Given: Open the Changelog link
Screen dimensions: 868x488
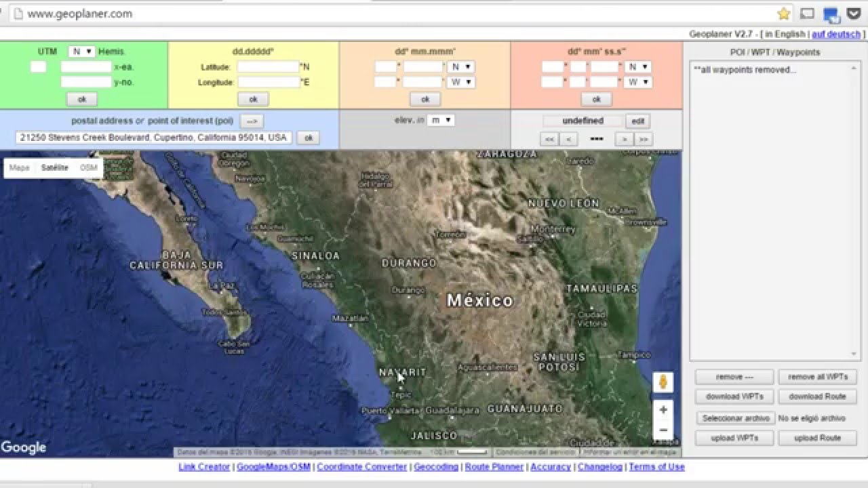Looking at the screenshot, I should [x=599, y=467].
